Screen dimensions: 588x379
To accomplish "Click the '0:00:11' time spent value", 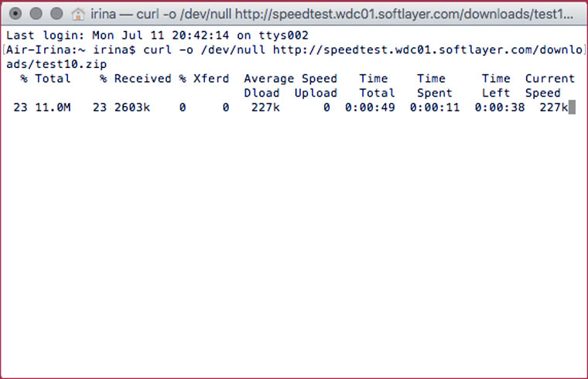I will tap(435, 108).
